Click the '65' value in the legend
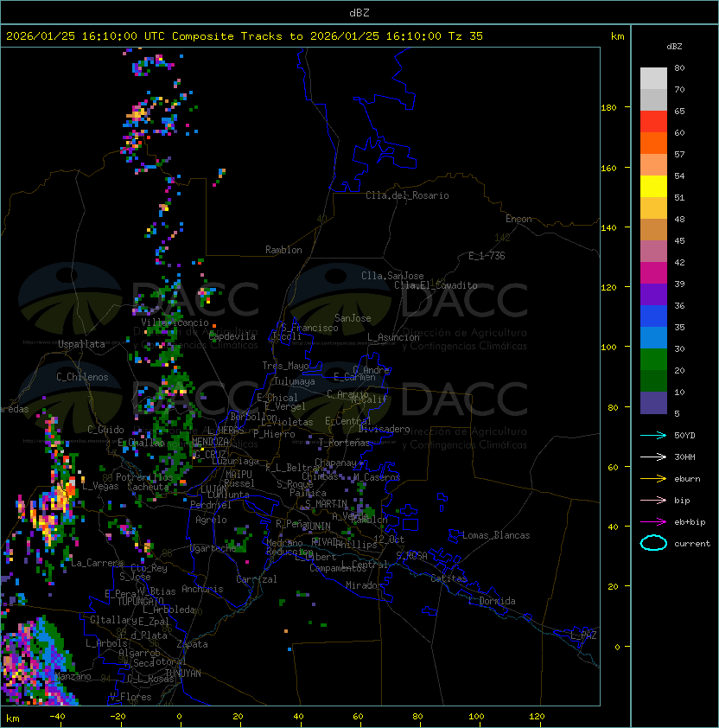This screenshot has height=728, width=719. (679, 111)
